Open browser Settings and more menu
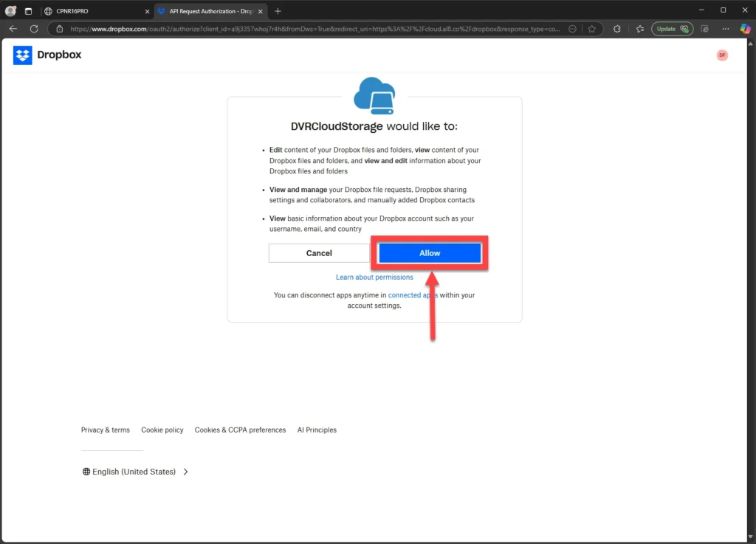756x544 pixels. tap(725, 29)
